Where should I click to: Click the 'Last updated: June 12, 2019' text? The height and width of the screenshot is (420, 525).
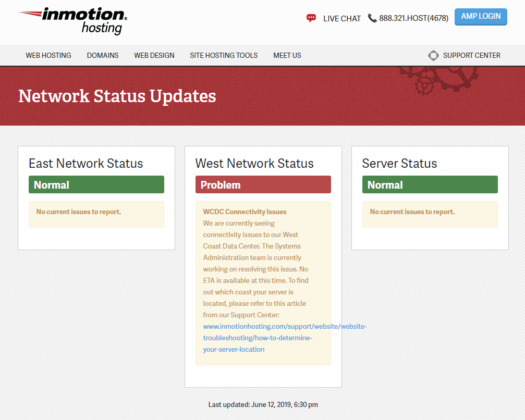(263, 404)
